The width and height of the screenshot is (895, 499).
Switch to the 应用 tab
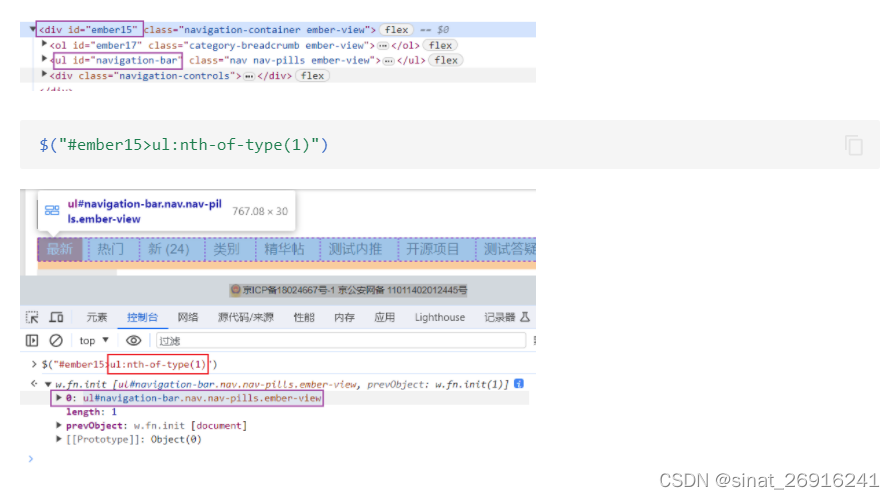[384, 317]
